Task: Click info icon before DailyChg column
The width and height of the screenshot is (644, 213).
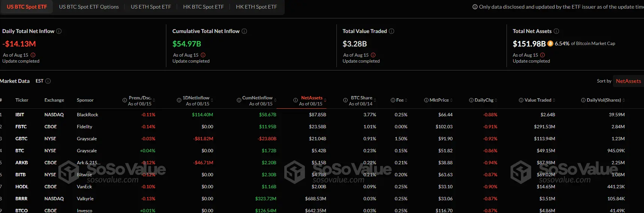Action: (471, 100)
